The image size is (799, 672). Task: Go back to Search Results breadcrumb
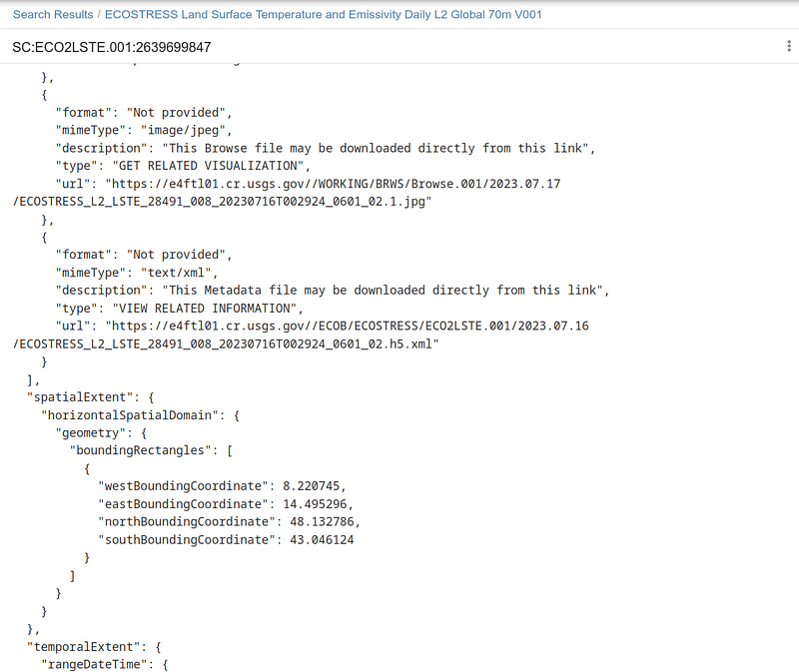tap(53, 14)
